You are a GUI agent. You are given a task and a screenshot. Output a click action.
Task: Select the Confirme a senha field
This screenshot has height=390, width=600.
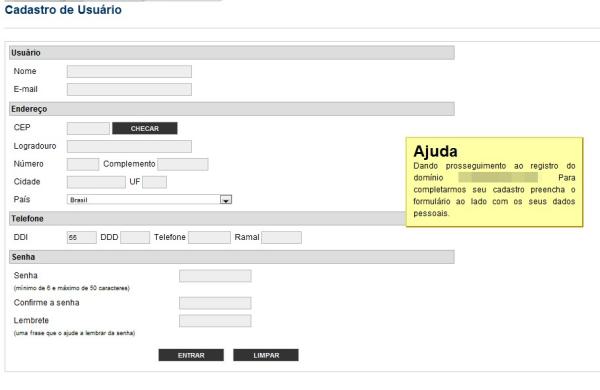[215, 303]
